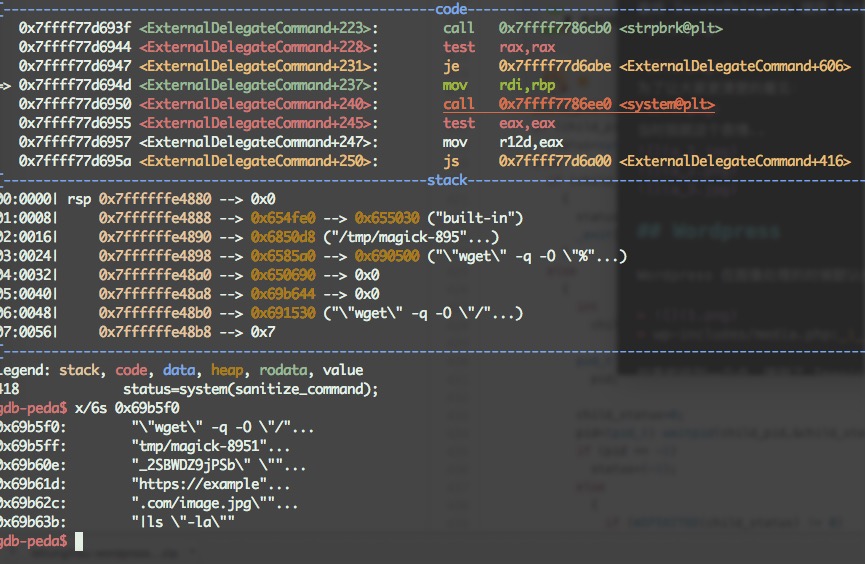
Task: Click the 'code' section header label
Action: pos(451,9)
